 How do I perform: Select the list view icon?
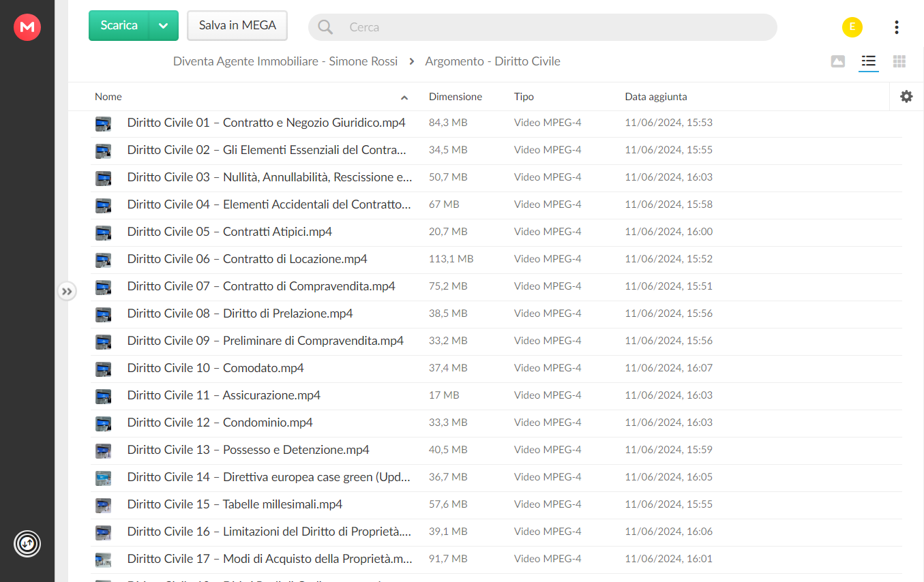click(x=868, y=61)
